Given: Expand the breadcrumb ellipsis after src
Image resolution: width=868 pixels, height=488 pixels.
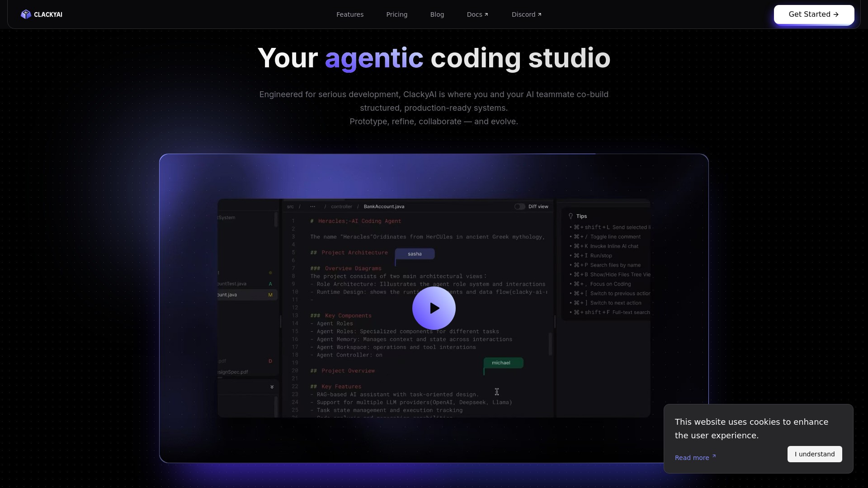Looking at the screenshot, I should point(312,206).
